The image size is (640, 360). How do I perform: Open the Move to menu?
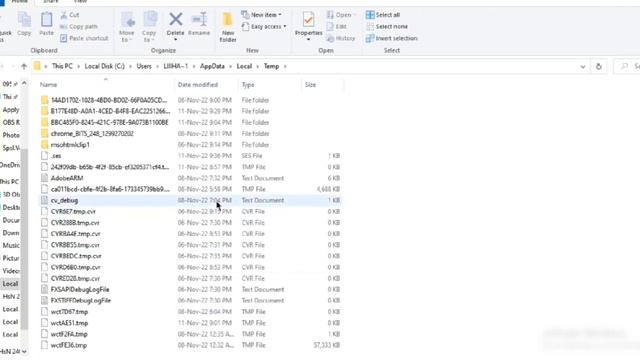[x=127, y=27]
